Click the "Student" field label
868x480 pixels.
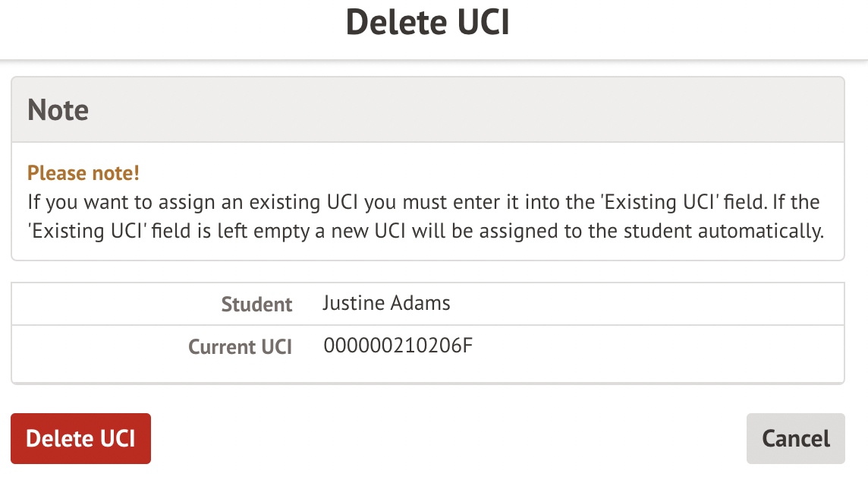[256, 305]
